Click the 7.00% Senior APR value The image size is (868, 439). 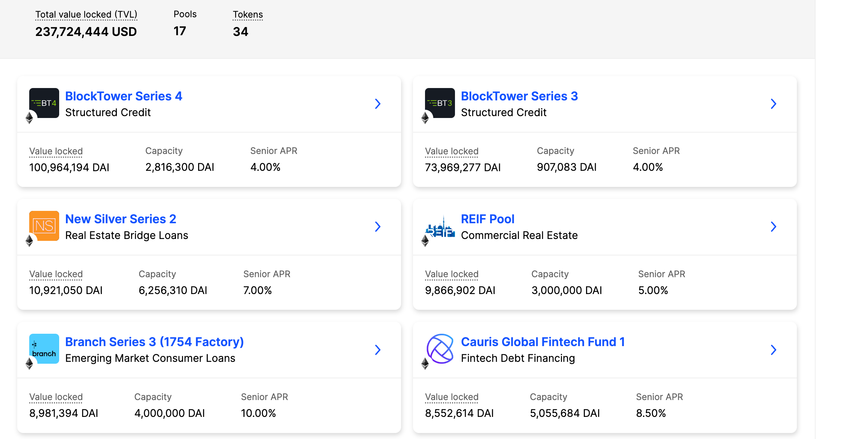[258, 290]
